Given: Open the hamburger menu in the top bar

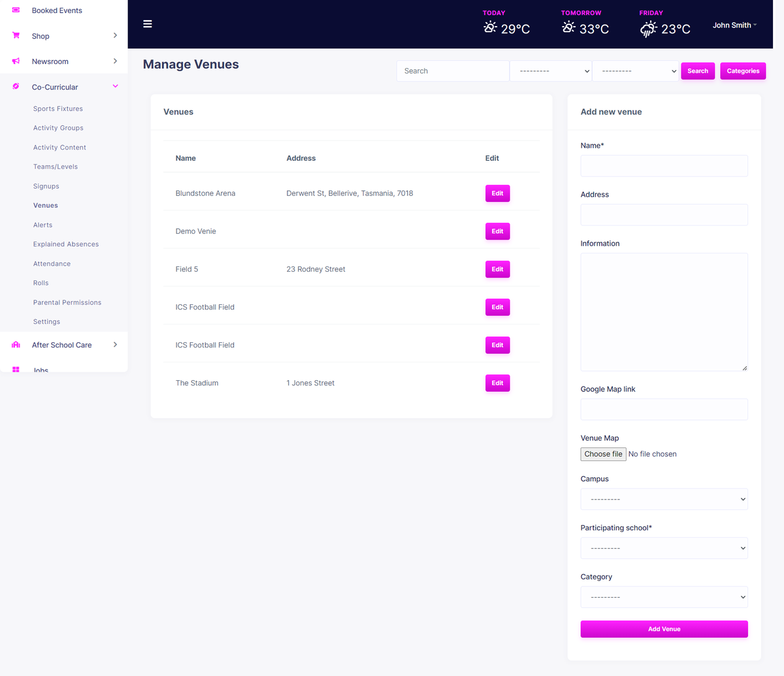Looking at the screenshot, I should pos(148,24).
